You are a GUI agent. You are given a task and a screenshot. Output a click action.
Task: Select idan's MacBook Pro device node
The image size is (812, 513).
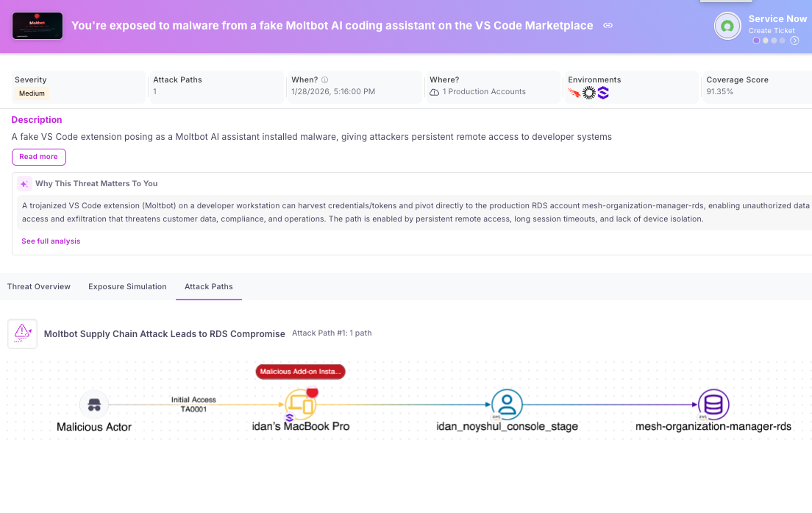click(x=300, y=404)
